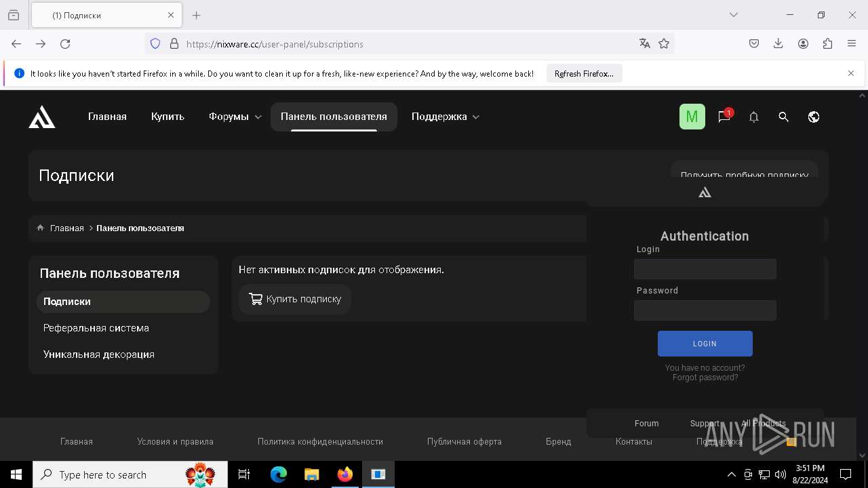Image resolution: width=868 pixels, height=488 pixels.
Task: Select Панель пользователя in the top menu
Action: 334,117
